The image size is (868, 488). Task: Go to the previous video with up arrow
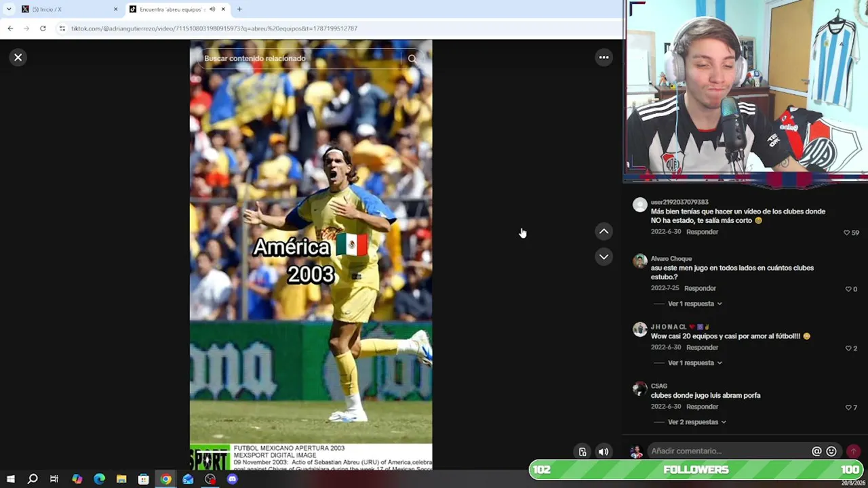click(x=604, y=232)
